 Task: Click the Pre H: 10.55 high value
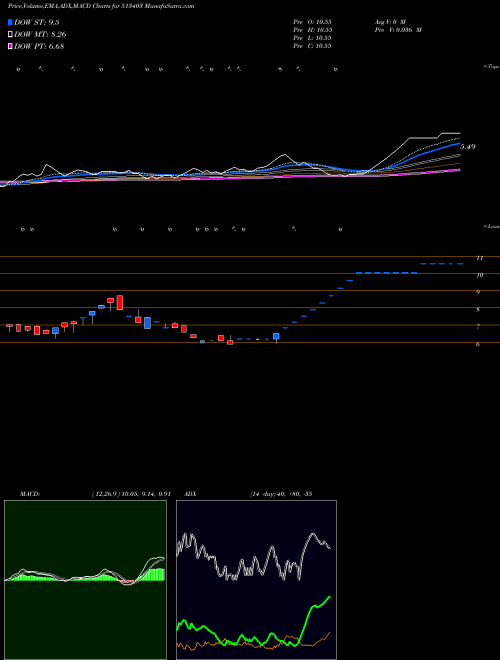313,30
